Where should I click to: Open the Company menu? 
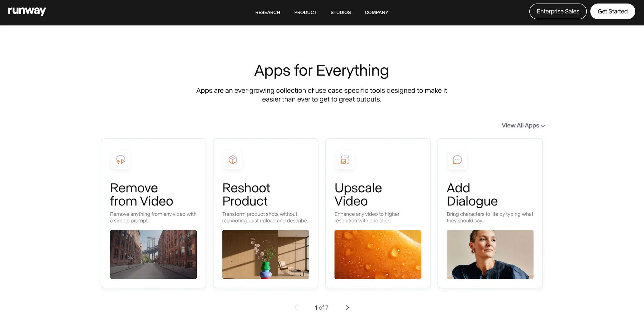[376, 13]
